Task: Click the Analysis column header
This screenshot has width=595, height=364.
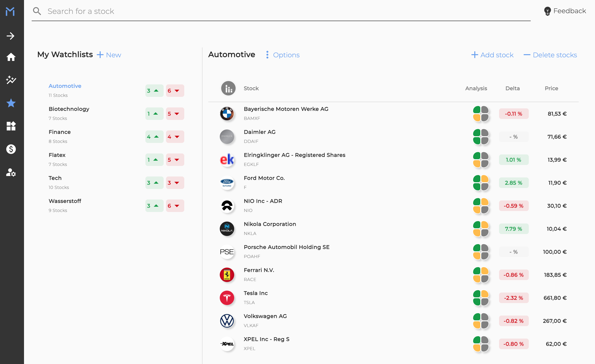Action: coord(476,88)
